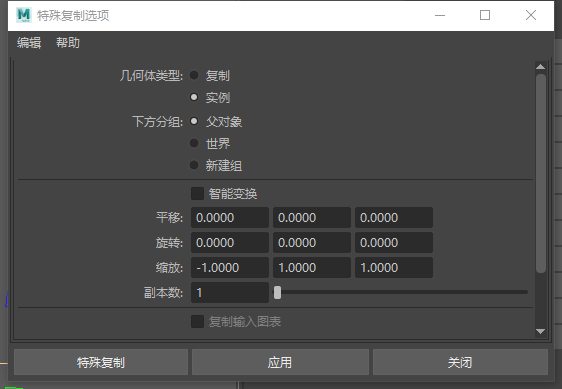Toggle the 复制输入图表 checkbox
The image size is (562, 389).
pos(197,322)
